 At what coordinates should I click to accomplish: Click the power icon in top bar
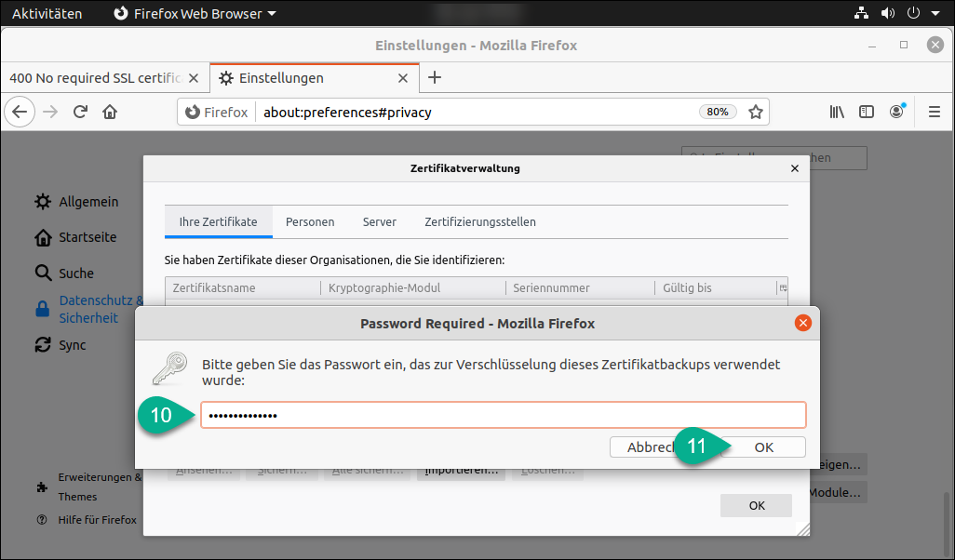tap(913, 13)
